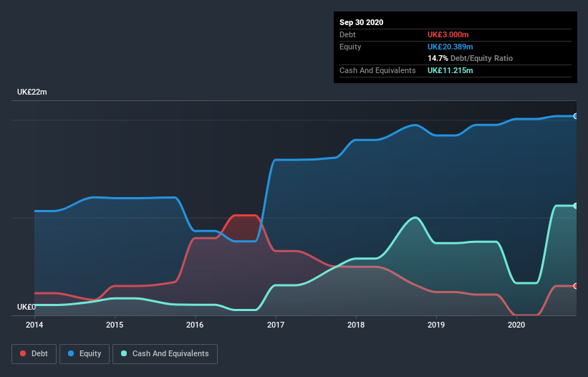This screenshot has height=377, width=588.
Task: Click the 2016 x-axis label
Action: coord(195,325)
